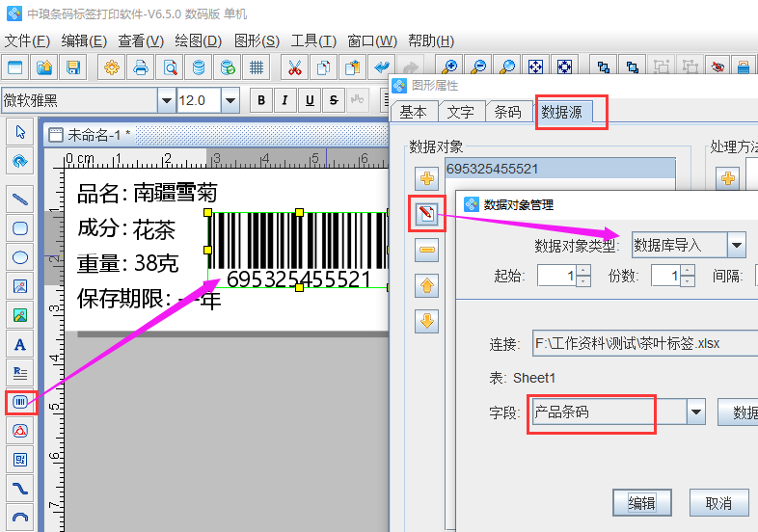The height and width of the screenshot is (532, 758).
Task: Pick the ellipse drawing tool
Action: point(19,257)
